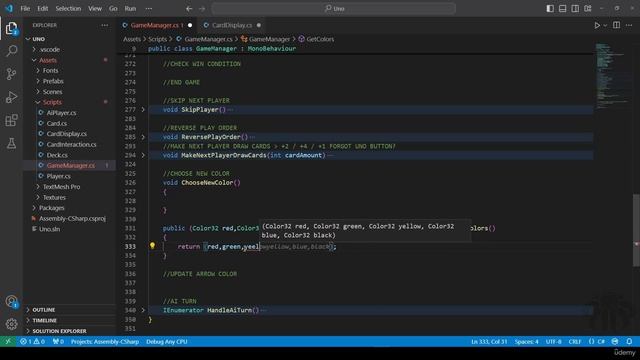Screen dimensions: 640x360
Task: Run the file with play button
Action: pyautogui.click(x=597, y=25)
